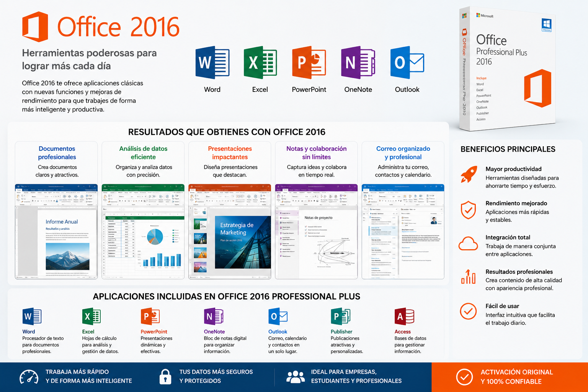Click the large Excel icon in the top app row

(260, 62)
